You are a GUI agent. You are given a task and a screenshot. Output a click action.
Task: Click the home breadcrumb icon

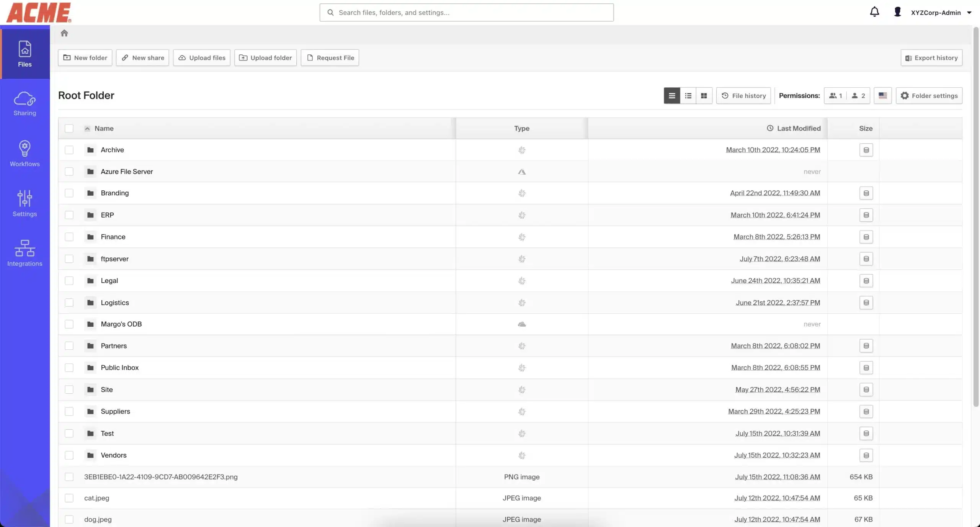click(x=64, y=33)
